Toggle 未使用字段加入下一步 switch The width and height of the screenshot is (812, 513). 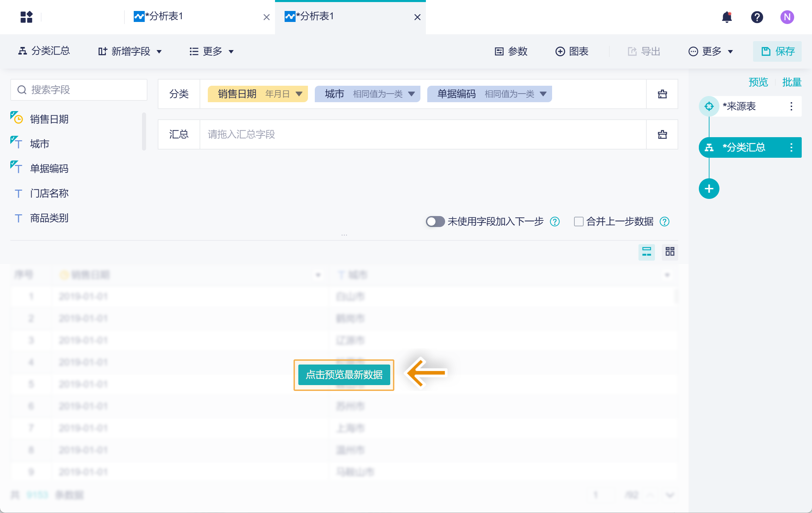pos(435,222)
